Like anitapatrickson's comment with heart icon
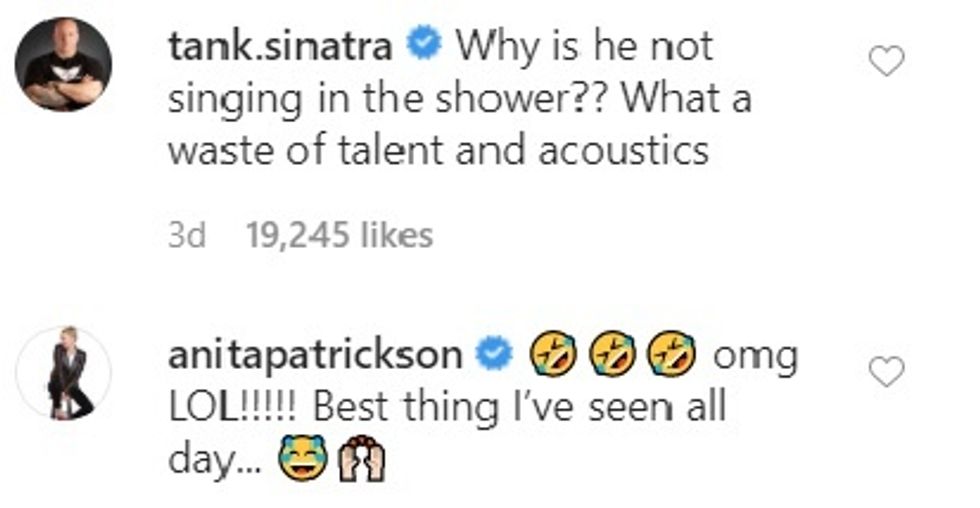Screen dimensions: 980x508 (x=886, y=372)
